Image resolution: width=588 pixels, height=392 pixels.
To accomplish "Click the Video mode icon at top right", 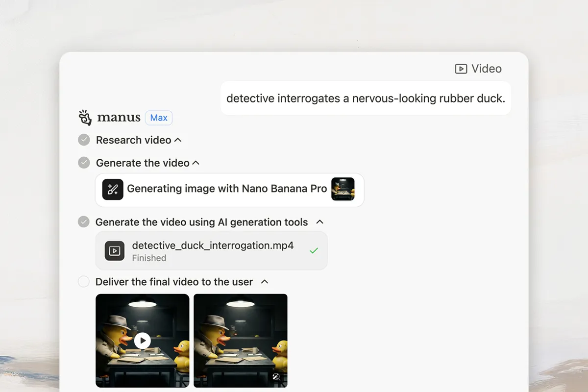I will (x=461, y=69).
